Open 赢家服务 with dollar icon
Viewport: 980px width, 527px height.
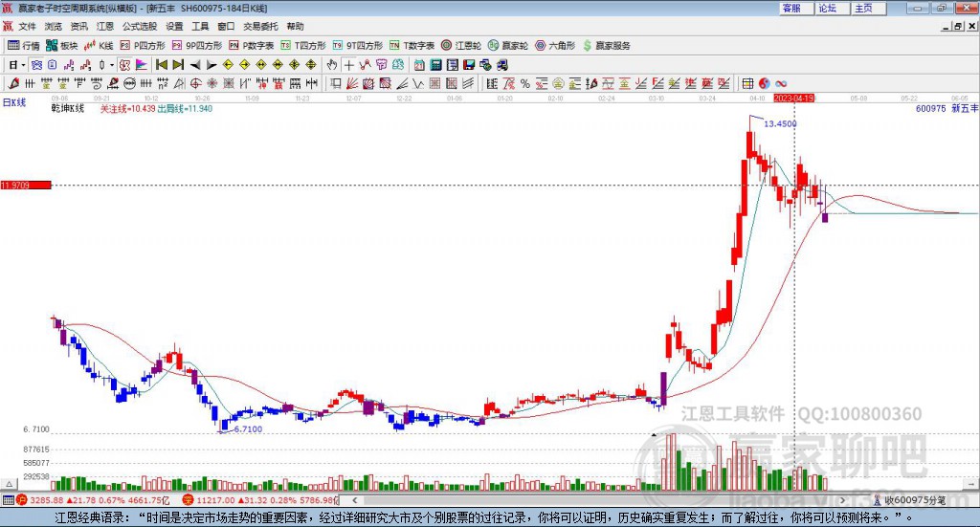[607, 46]
